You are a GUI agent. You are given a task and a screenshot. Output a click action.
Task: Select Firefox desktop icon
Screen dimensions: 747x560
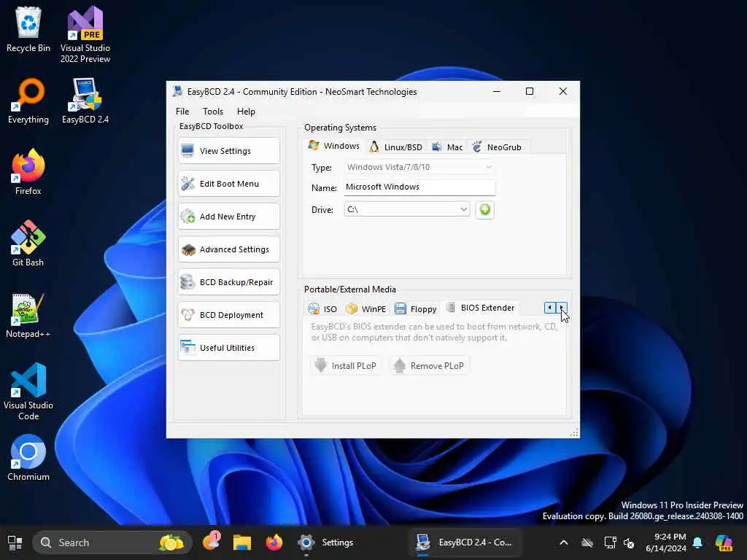pos(28,172)
